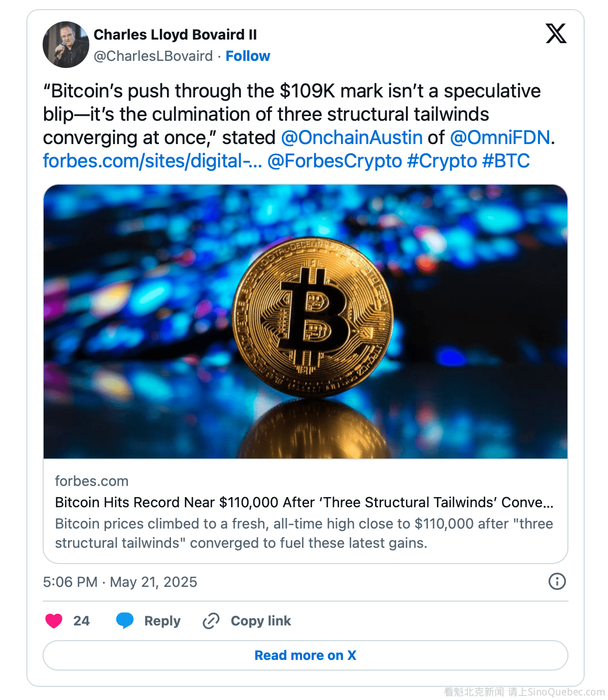Viewport: 608px width, 700px height.
Task: Click the heart like icon
Action: [x=54, y=620]
